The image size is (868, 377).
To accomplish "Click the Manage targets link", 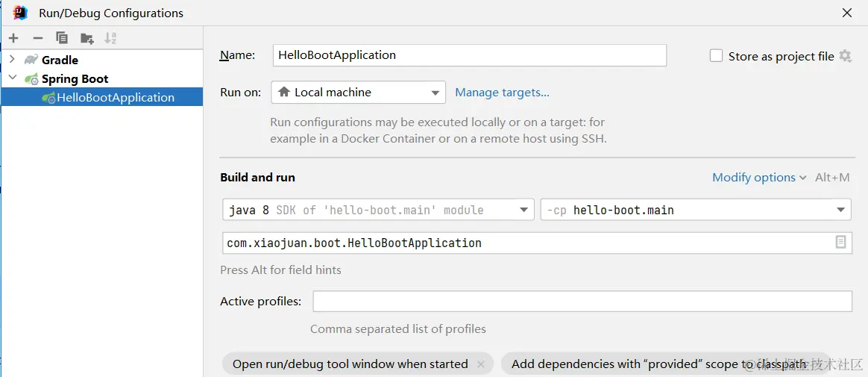I will [x=502, y=93].
